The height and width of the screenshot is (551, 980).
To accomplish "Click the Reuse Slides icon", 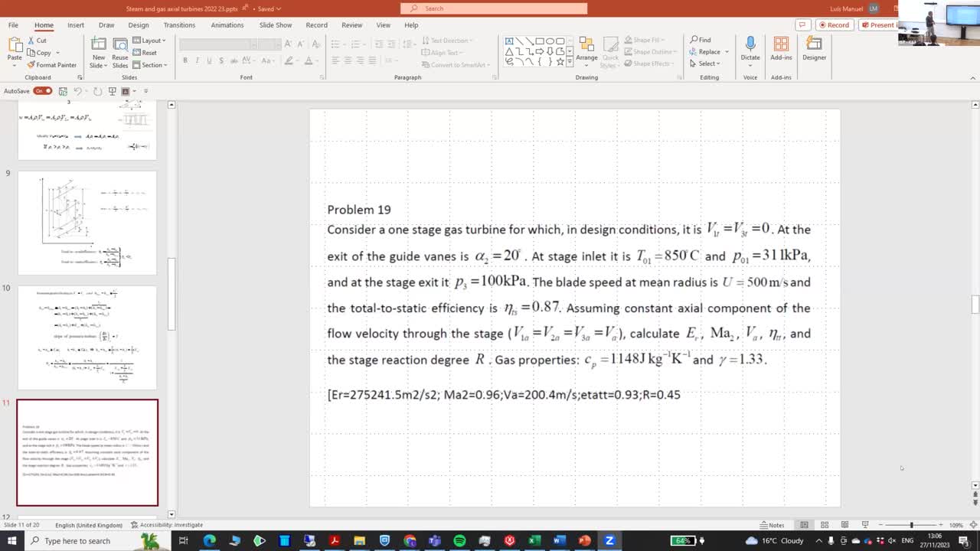I will coord(120,44).
